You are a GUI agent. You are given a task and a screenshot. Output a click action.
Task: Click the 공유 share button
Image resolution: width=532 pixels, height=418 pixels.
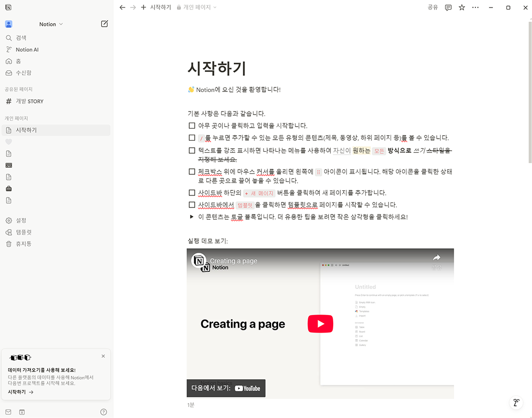pyautogui.click(x=433, y=7)
